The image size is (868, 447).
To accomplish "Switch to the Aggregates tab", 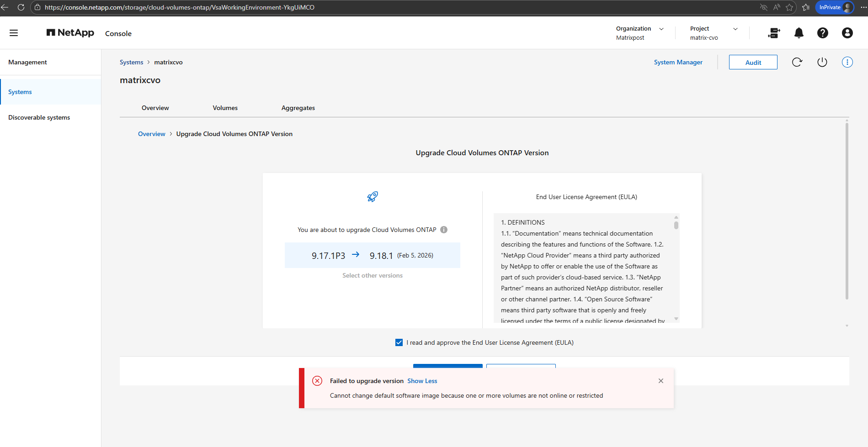I will pos(298,108).
